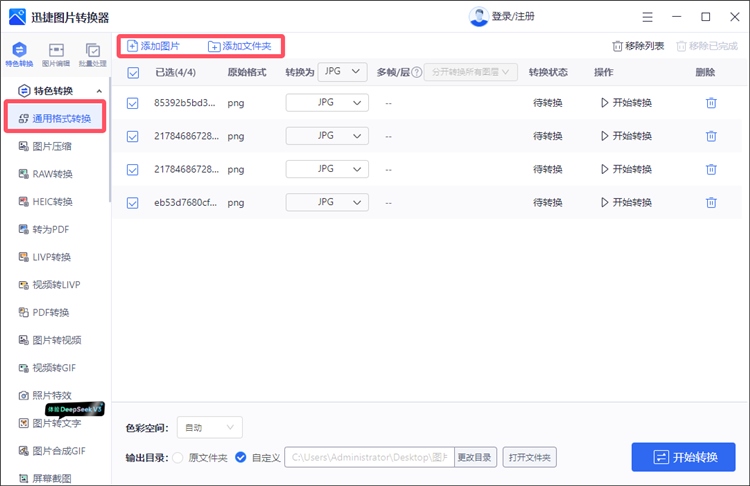Viewport: 750px width, 486px height.
Task: Collapse the 特色转换 sidebar section
Action: coord(99,91)
